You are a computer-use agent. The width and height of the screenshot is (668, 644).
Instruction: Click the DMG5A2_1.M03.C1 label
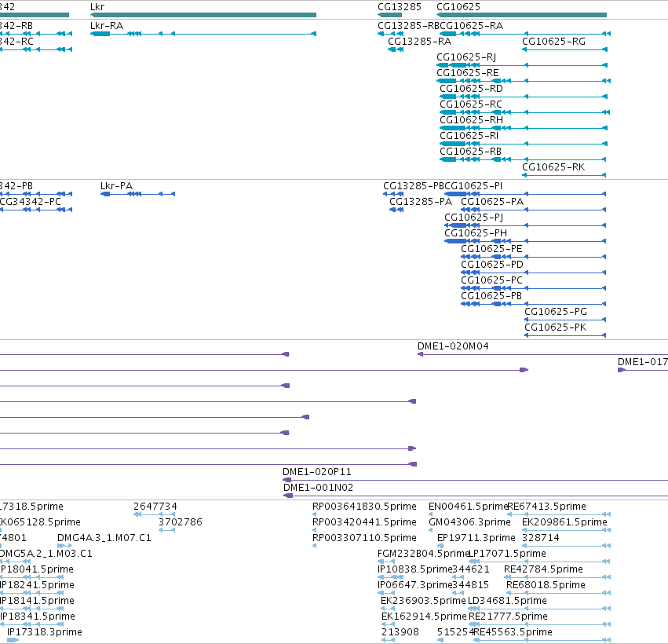(x=46, y=554)
